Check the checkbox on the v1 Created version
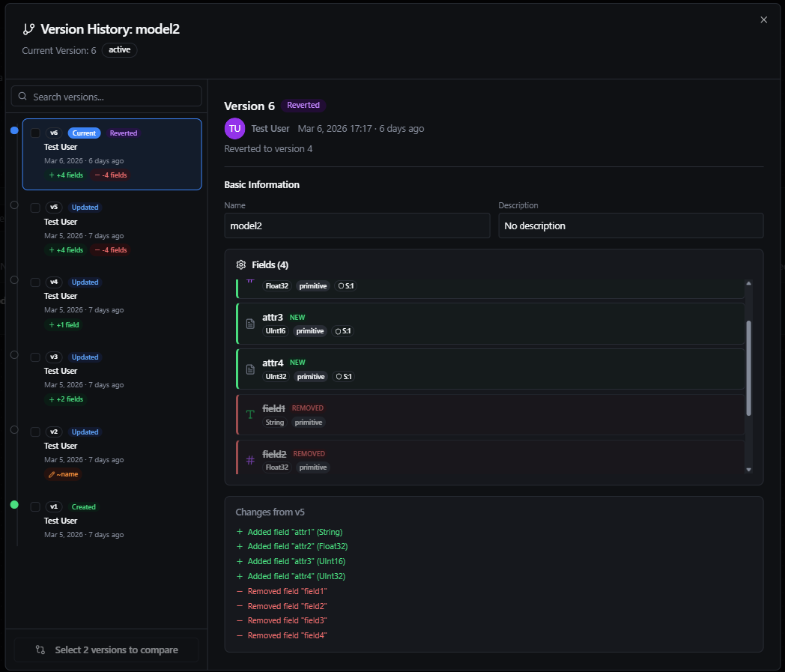The image size is (785, 672). click(35, 506)
